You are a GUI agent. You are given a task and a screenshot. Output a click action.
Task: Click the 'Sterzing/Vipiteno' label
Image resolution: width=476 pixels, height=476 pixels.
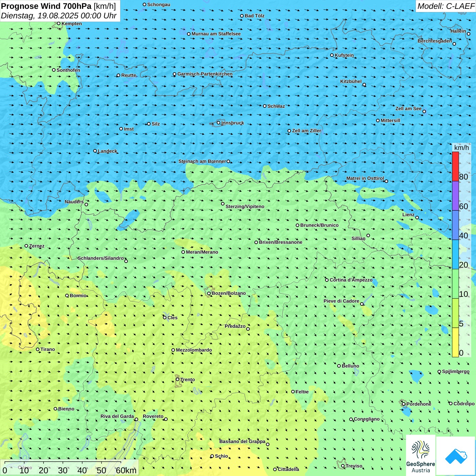point(245,206)
